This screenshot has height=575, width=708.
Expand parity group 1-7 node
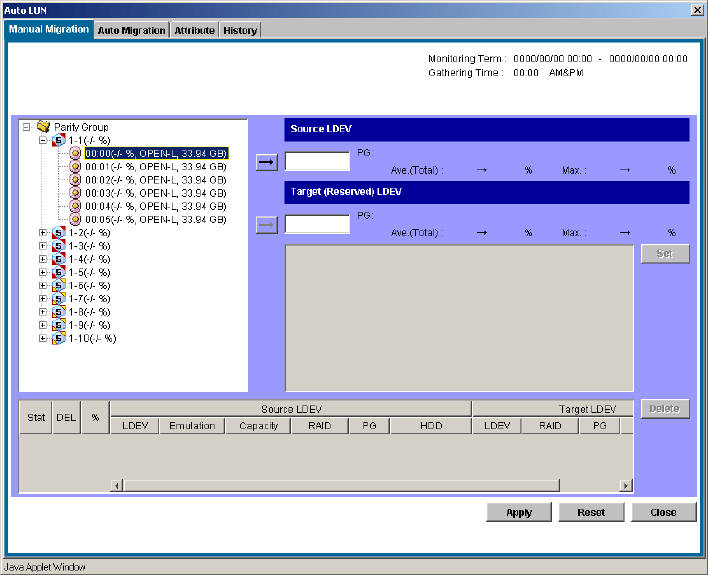43,299
